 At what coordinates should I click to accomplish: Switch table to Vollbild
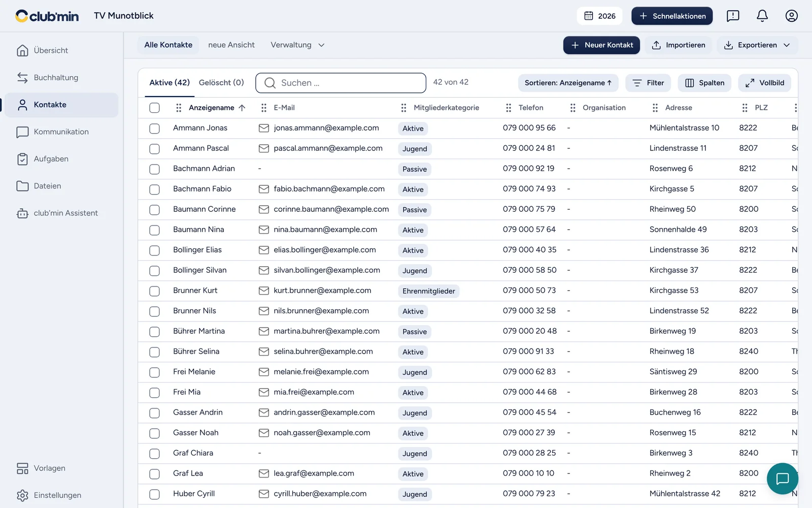(764, 83)
